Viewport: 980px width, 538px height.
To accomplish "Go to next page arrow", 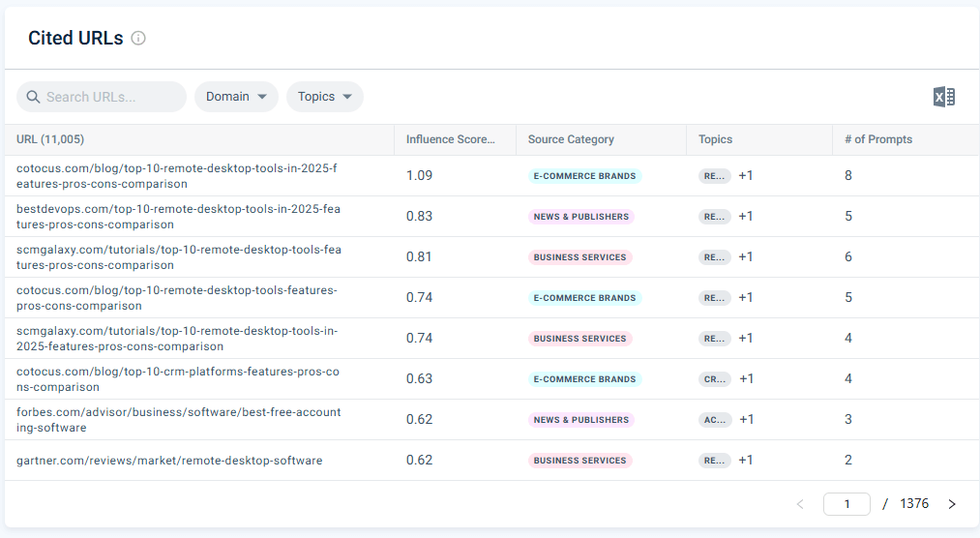I will 952,504.
